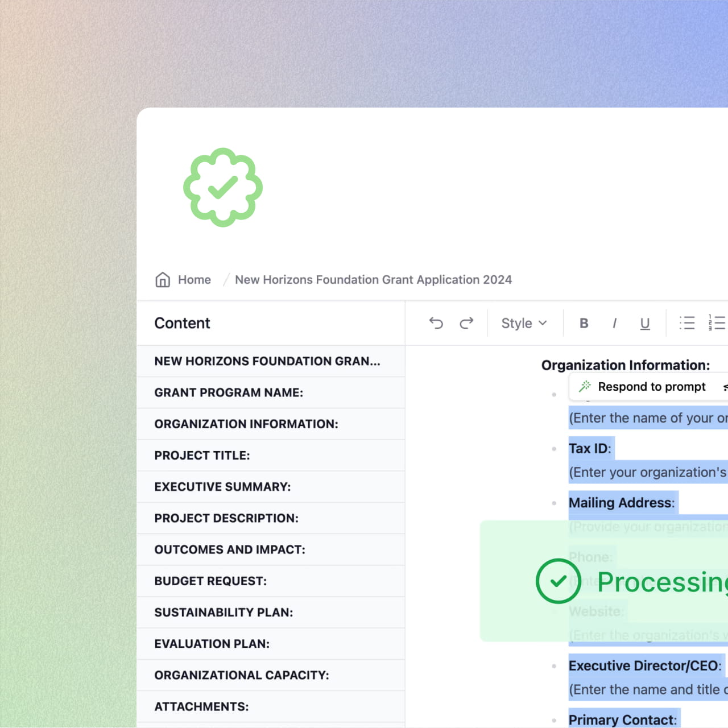
Task: Open the Home breadcrumb link
Action: (194, 279)
